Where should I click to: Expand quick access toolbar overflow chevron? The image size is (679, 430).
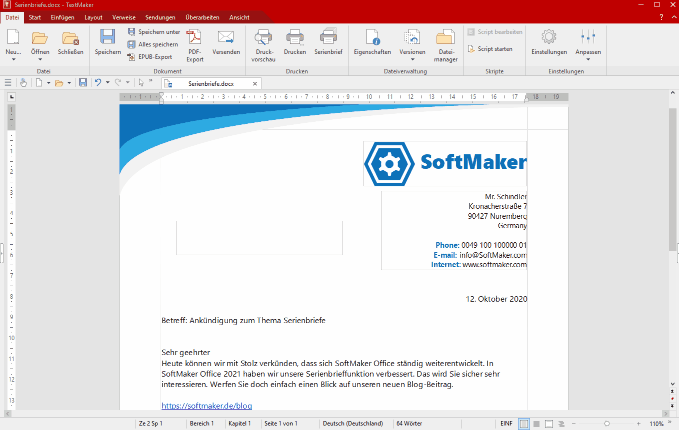coord(151,81)
